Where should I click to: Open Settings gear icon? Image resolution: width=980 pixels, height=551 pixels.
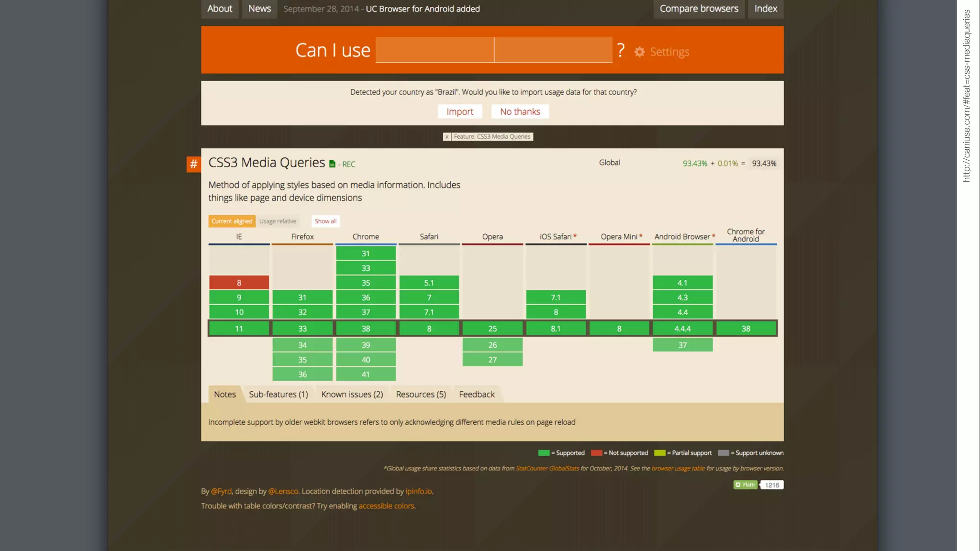(x=639, y=52)
